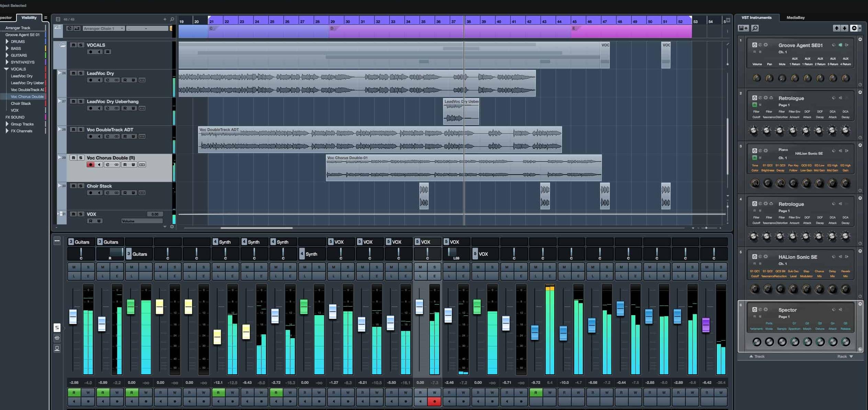Viewport: 868px width, 410px height.
Task: Open the track visibility configuration icon beside 48/48
Action: tap(58, 19)
